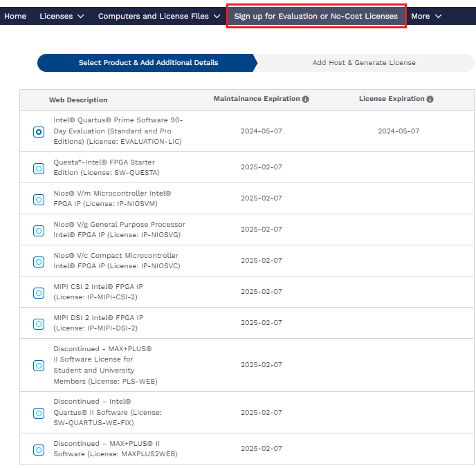This screenshot has height=468, width=476.
Task: Click Add Host & Generate License step
Action: (364, 63)
